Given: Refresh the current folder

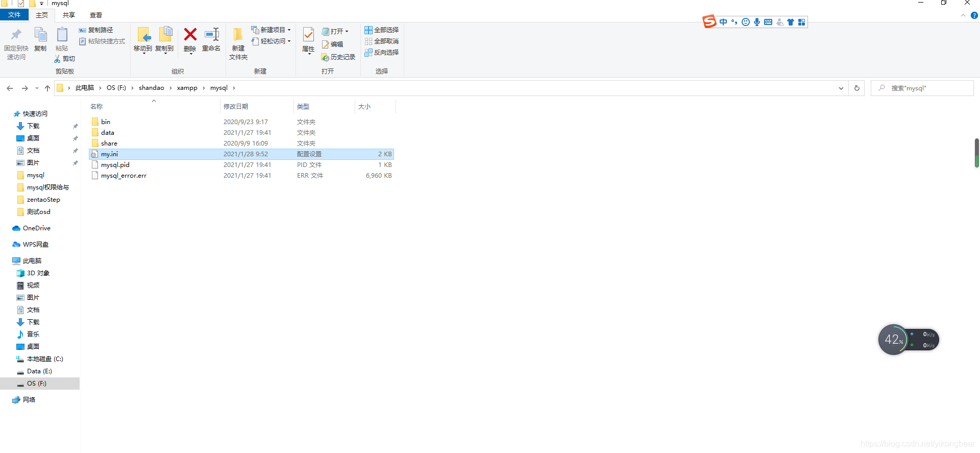Looking at the screenshot, I should [857, 88].
